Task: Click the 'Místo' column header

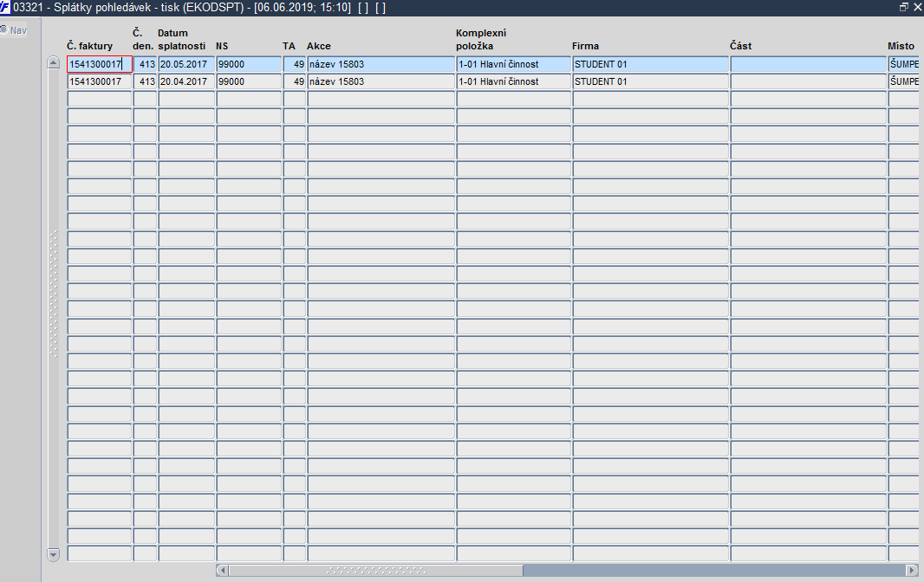Action: coord(901,46)
